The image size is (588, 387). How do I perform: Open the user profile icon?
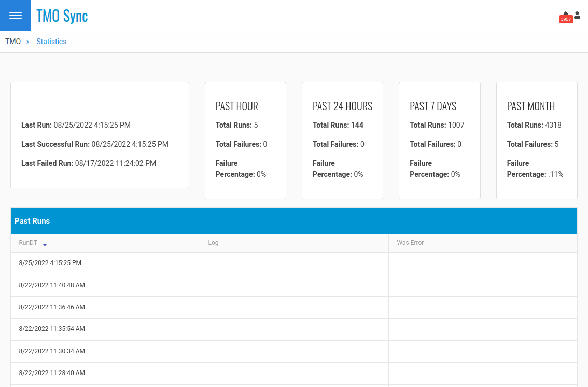(577, 16)
